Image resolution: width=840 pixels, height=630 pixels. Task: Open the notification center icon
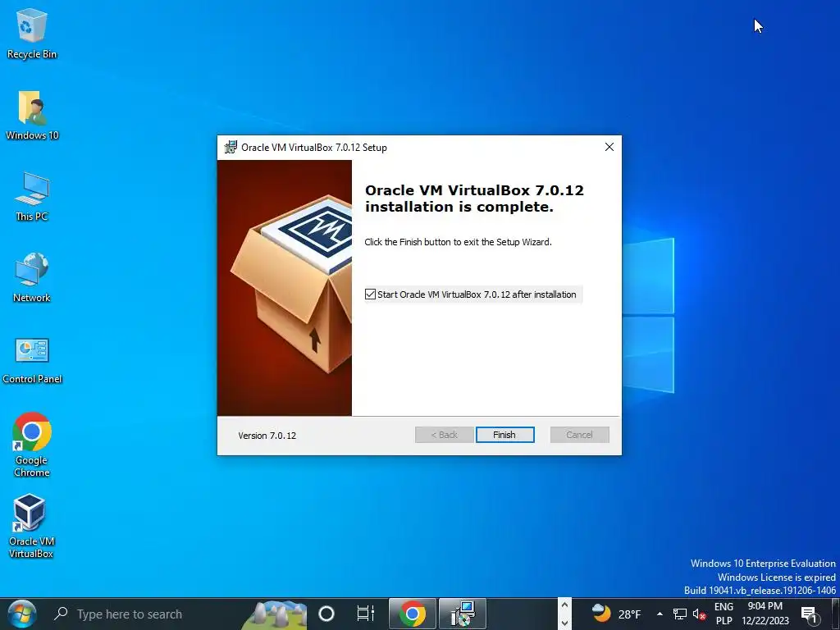pos(810,614)
